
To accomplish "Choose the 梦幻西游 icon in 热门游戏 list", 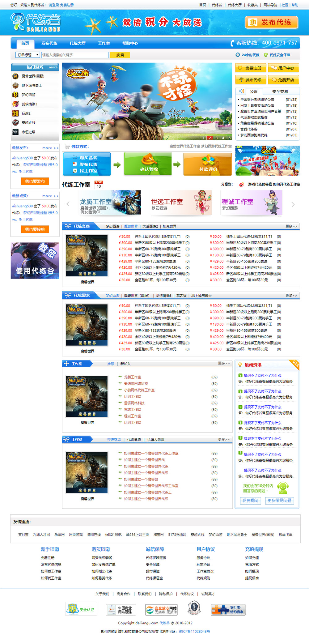I will pos(15,95).
